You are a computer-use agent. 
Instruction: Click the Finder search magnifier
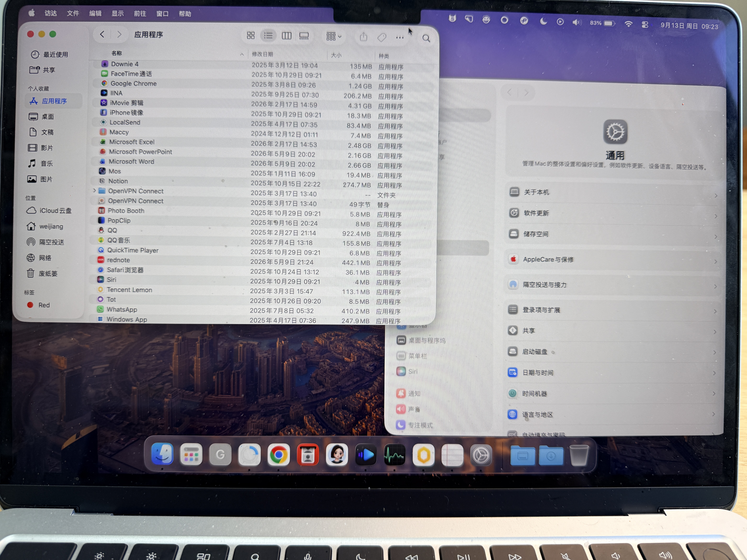tap(426, 38)
